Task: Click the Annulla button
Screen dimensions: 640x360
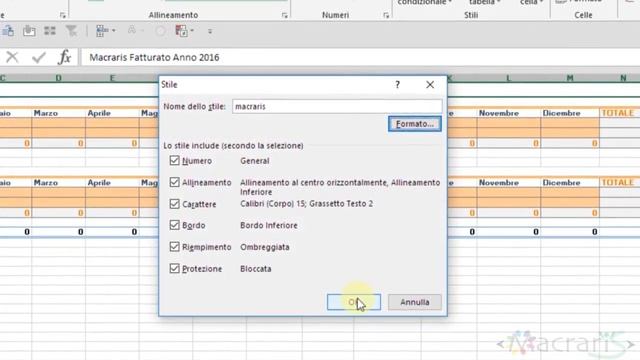Action: click(x=415, y=302)
